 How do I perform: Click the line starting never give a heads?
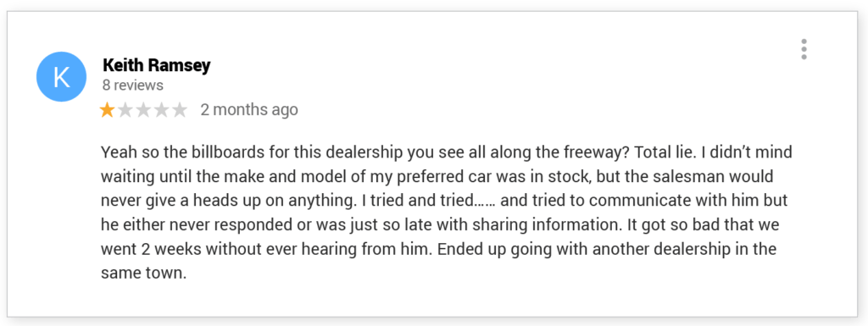444,202
